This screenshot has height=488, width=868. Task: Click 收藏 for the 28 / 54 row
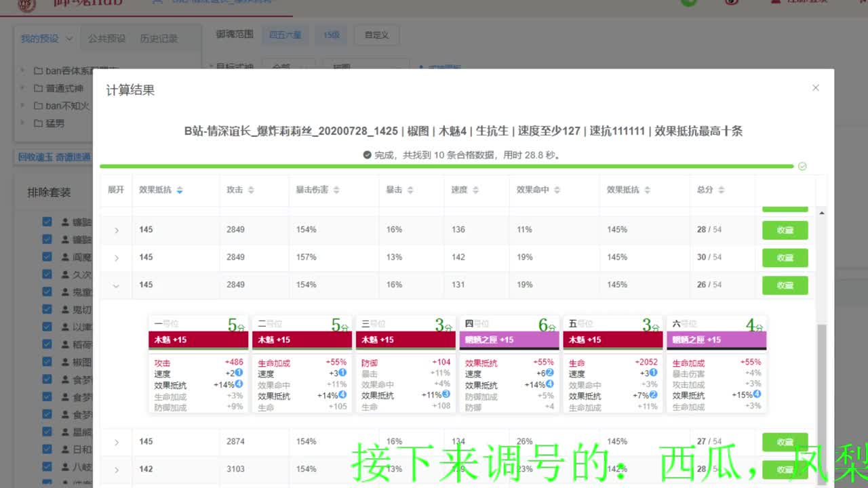pyautogui.click(x=785, y=230)
